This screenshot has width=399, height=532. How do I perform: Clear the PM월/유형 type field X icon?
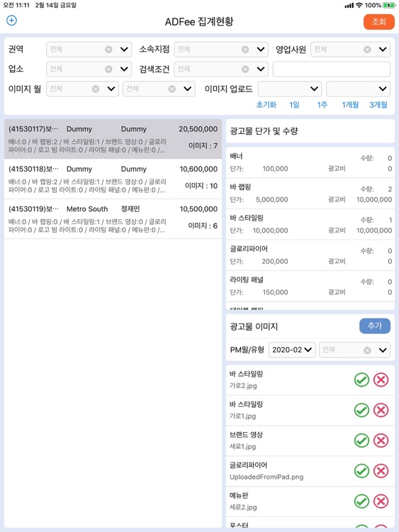367,350
